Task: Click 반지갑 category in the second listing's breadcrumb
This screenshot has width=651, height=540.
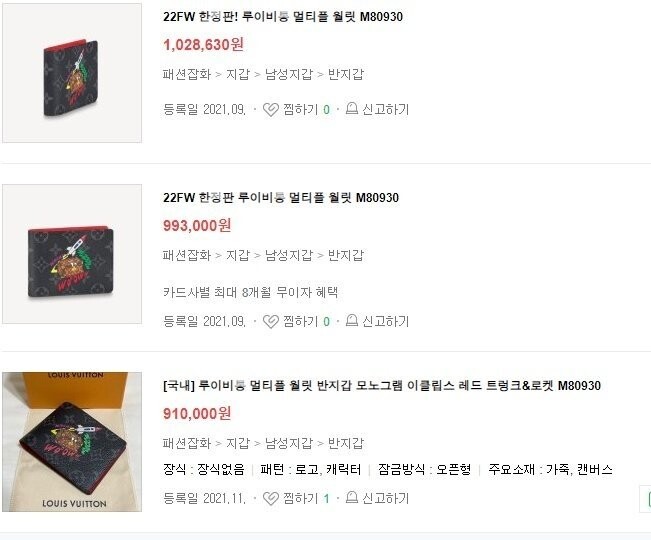Action: (x=346, y=255)
